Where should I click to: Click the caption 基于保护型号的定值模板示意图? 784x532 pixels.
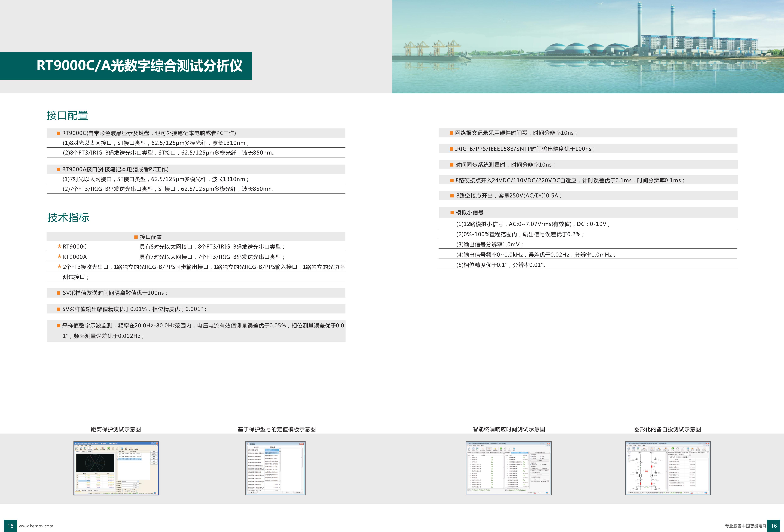coord(277,429)
